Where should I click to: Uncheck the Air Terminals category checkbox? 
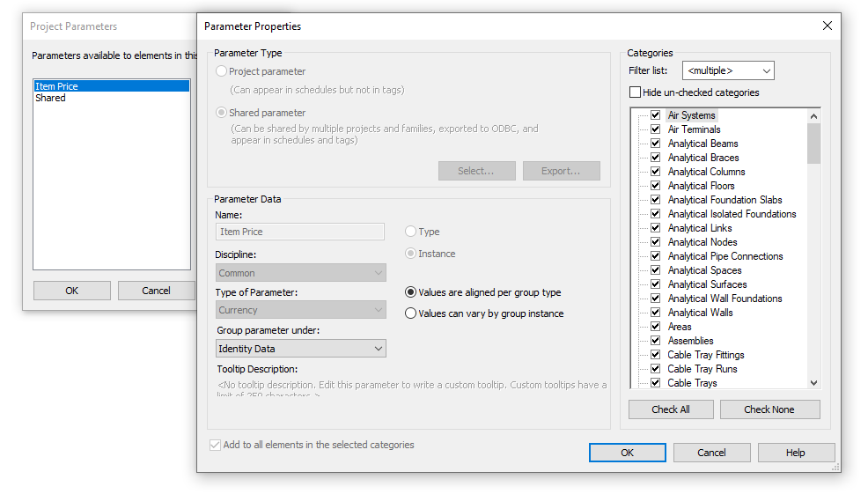(655, 129)
